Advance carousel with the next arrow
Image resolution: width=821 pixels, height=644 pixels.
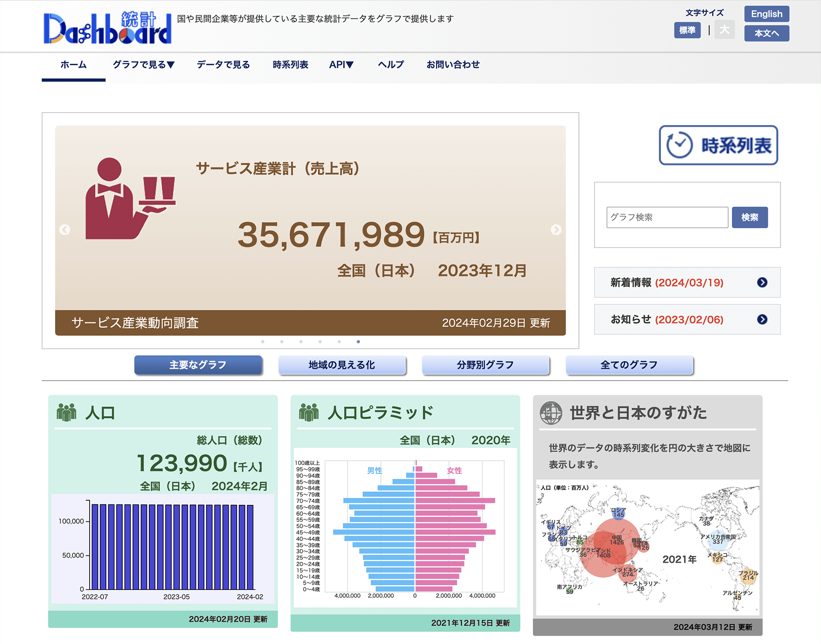[x=556, y=230]
